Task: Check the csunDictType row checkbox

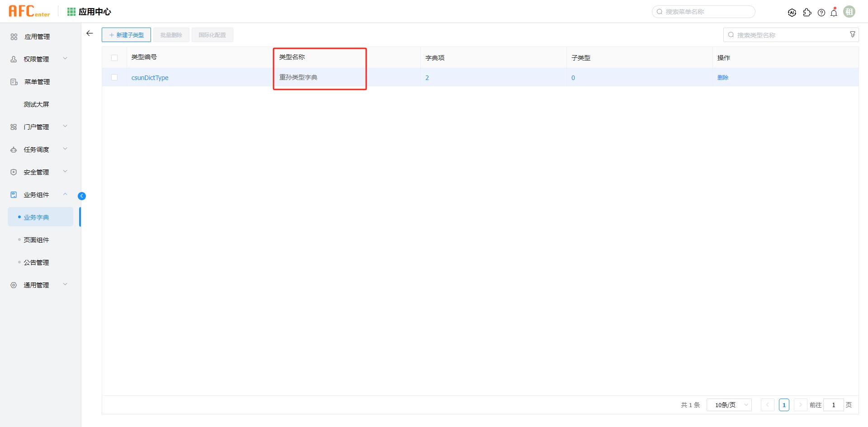Action: point(114,78)
